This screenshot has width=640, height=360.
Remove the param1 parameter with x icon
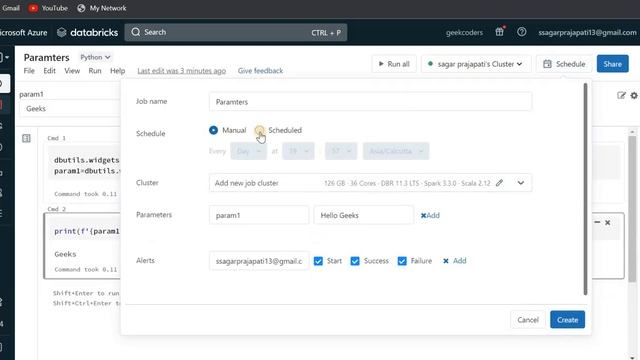423,216
